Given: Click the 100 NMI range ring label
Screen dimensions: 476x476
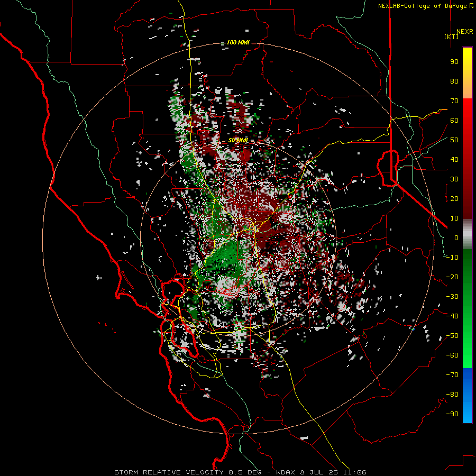Looking at the screenshot, I should (x=237, y=42).
